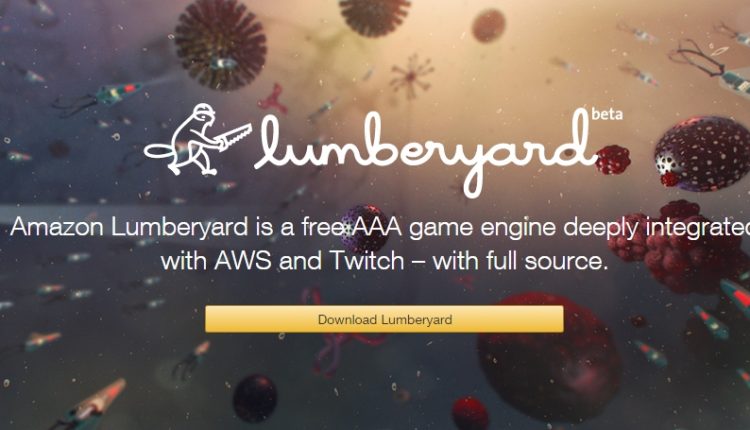Click the spiky sphere cut off at top center
Viewport: 750px width, 430px height.
click(x=375, y=17)
